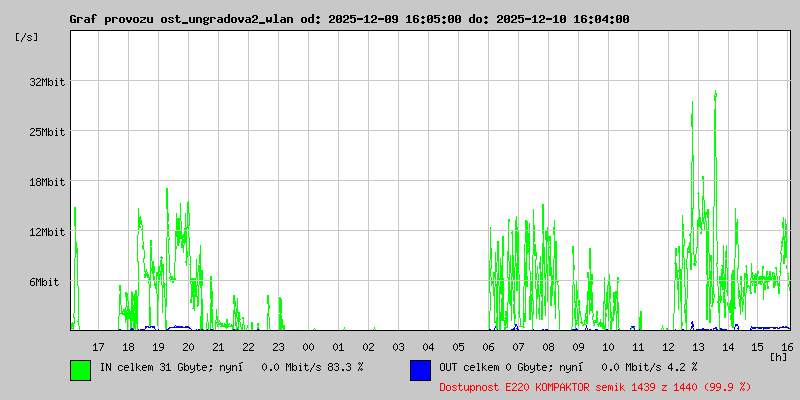The image size is (800, 400).
Task: Click the [h] hours unit label
Action: (779, 357)
